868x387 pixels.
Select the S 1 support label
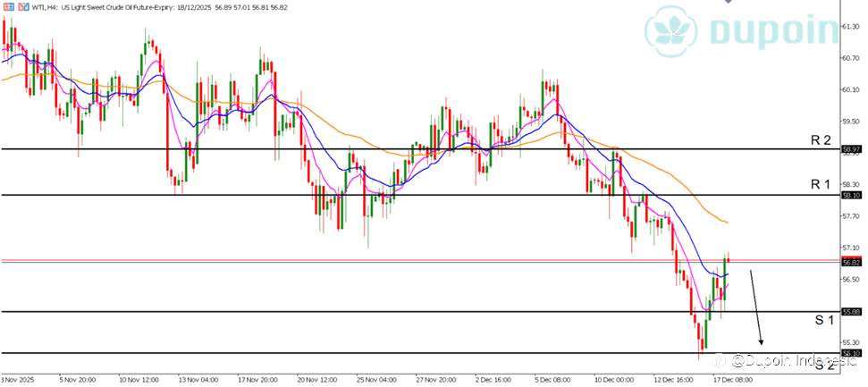pyautogui.click(x=823, y=320)
